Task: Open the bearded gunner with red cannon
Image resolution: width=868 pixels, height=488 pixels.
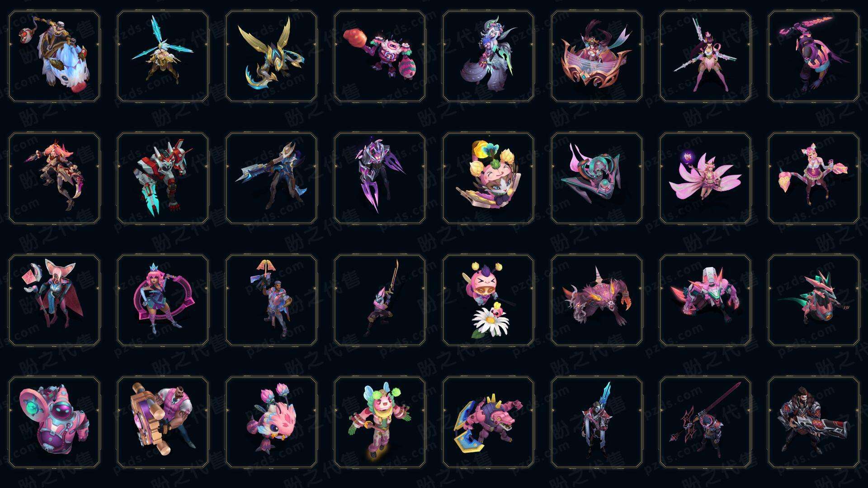Action: click(814, 422)
